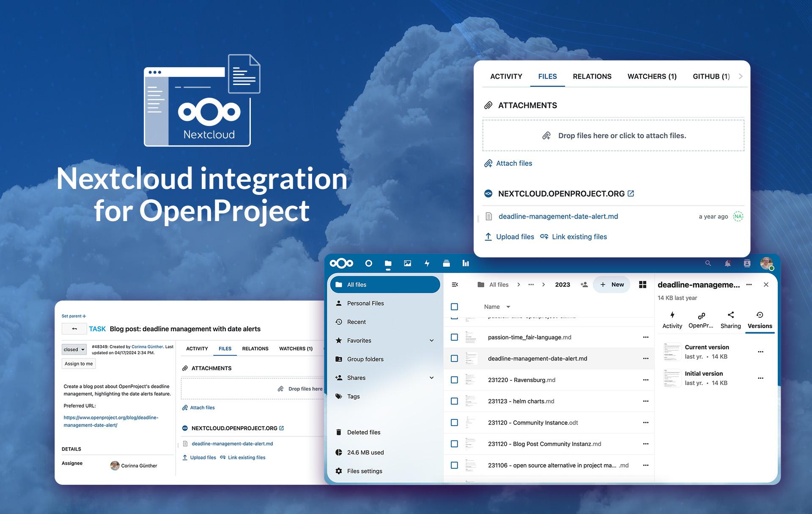This screenshot has width=812, height=514.
Task: Click the New button in file browser
Action: tap(612, 284)
